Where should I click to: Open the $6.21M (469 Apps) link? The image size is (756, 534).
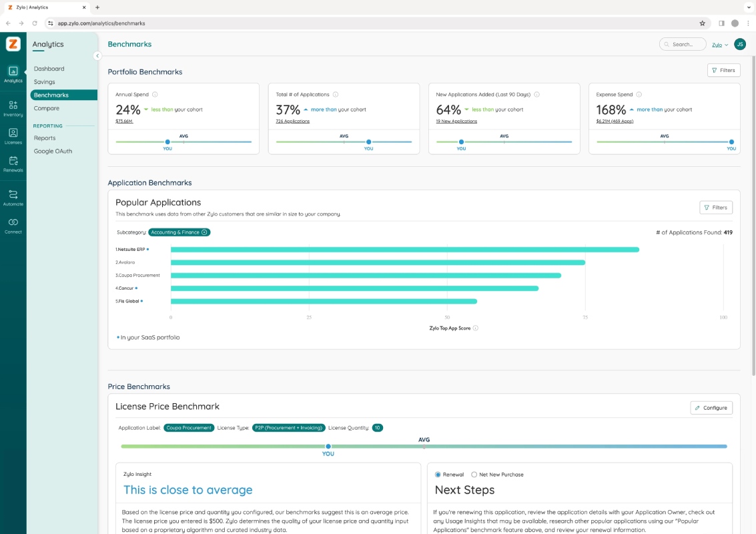click(615, 121)
